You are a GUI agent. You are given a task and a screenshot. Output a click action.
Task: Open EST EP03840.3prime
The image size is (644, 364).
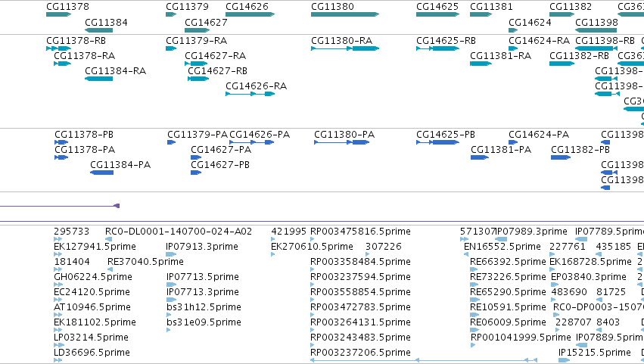[x=589, y=277]
